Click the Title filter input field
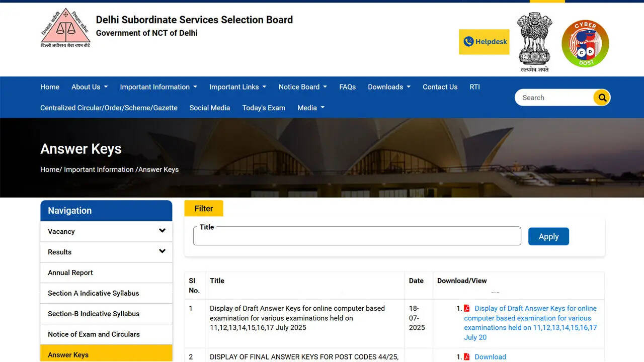Image resolution: width=644 pixels, height=362 pixels. [357, 236]
